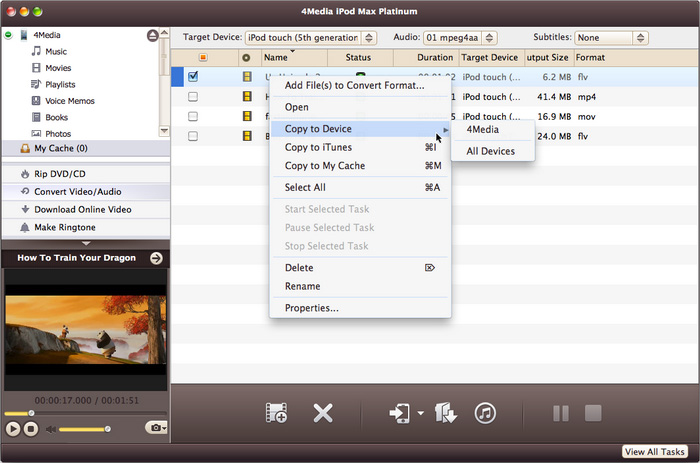Viewport: 700px width, 463px height.
Task: Click the View All Tasks button
Action: (x=656, y=452)
